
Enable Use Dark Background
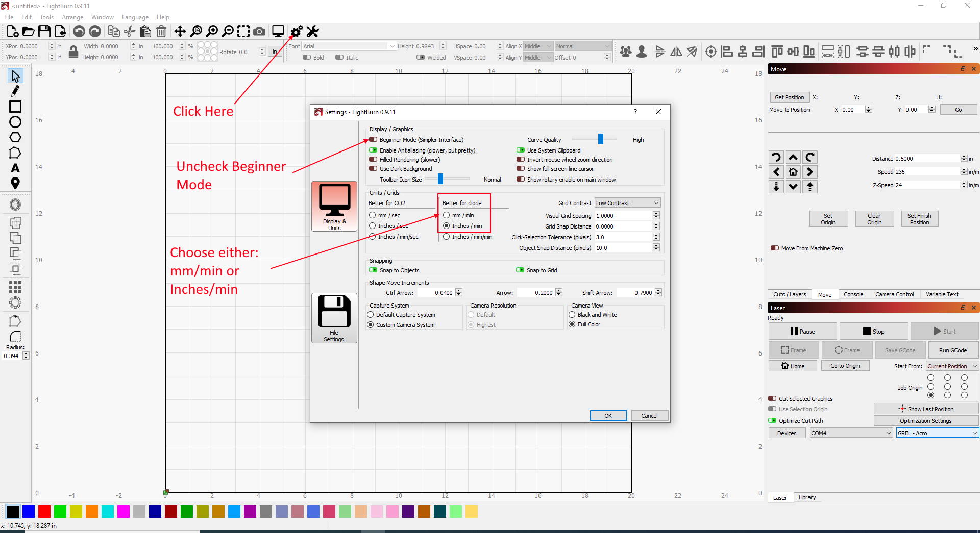(x=373, y=169)
